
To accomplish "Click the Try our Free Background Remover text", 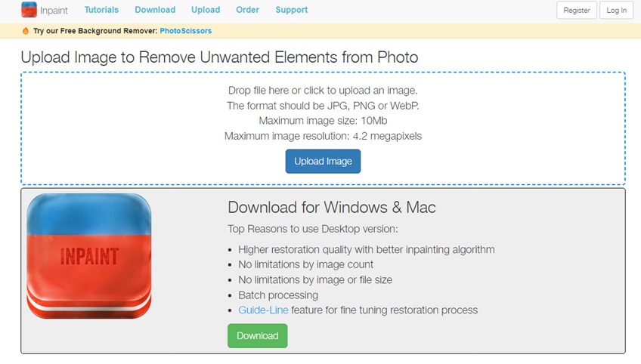I will pyautogui.click(x=95, y=31).
